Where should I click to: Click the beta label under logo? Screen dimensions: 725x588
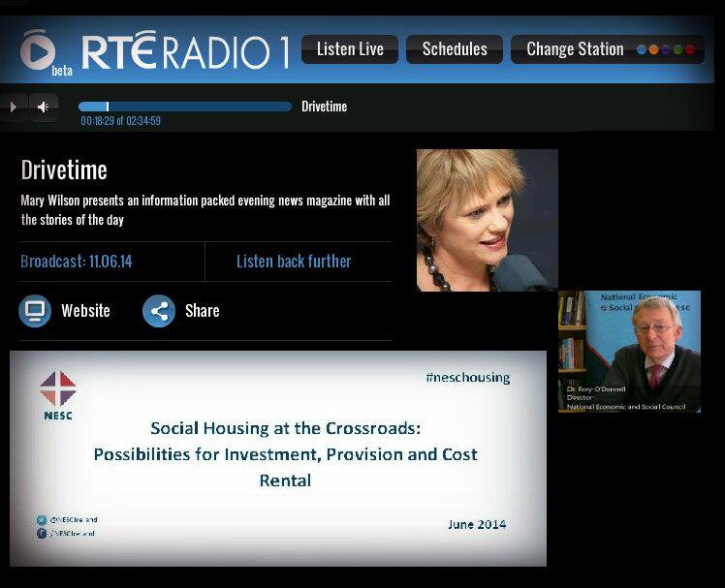point(62,71)
